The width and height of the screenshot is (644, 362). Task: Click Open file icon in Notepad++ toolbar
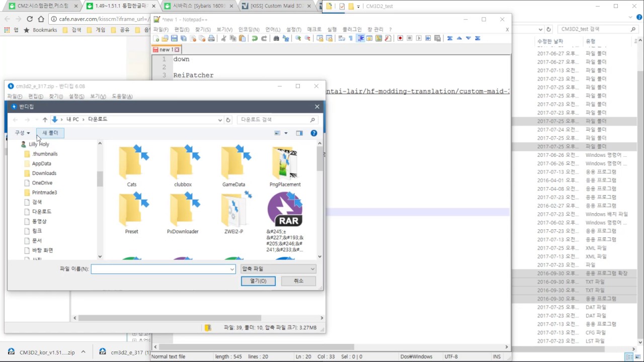tap(165, 38)
